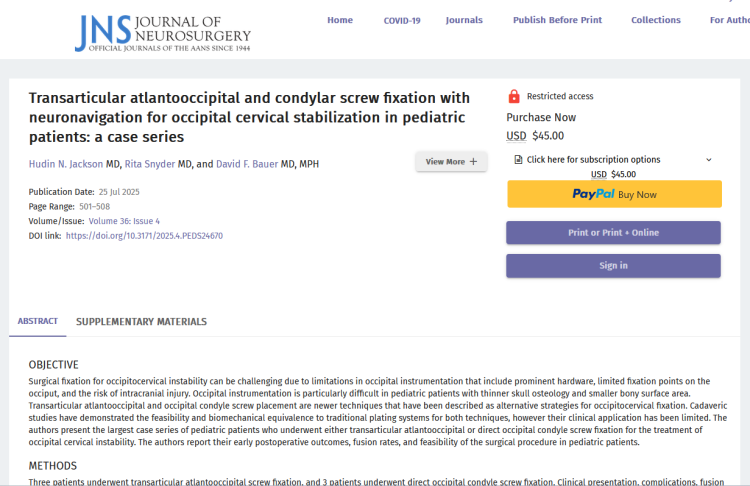Click the Sign in button
750x486 pixels.
click(613, 265)
